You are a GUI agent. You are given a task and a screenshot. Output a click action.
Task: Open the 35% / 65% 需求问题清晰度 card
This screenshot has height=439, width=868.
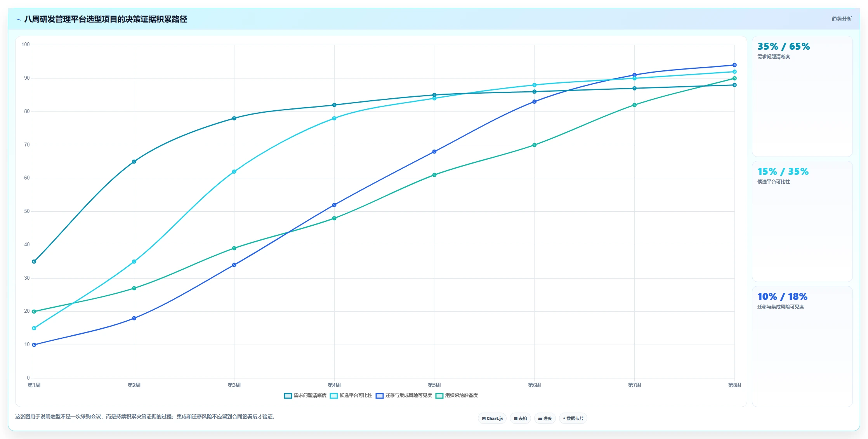pyautogui.click(x=802, y=96)
